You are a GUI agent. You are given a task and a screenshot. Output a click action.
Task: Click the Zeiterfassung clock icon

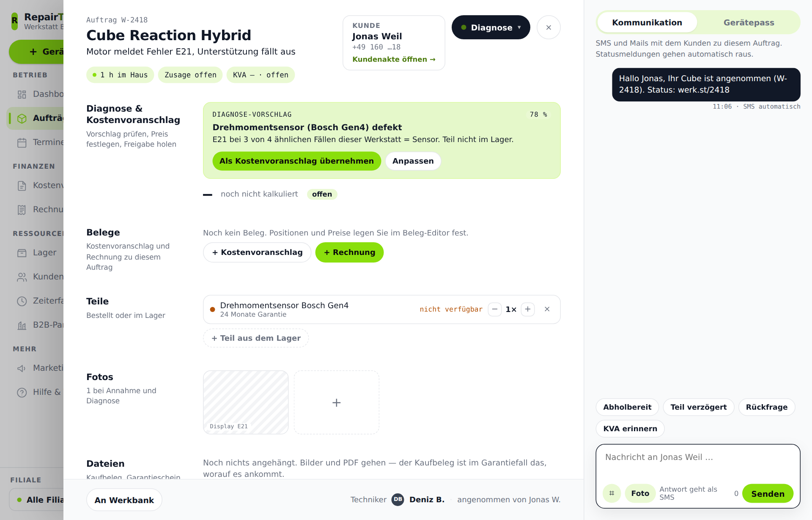click(x=22, y=301)
